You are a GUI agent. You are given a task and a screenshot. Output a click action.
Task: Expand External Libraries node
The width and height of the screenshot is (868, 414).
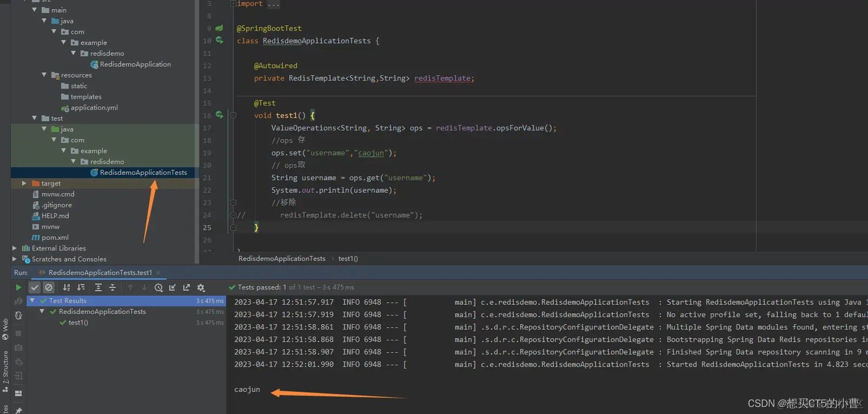[14, 248]
